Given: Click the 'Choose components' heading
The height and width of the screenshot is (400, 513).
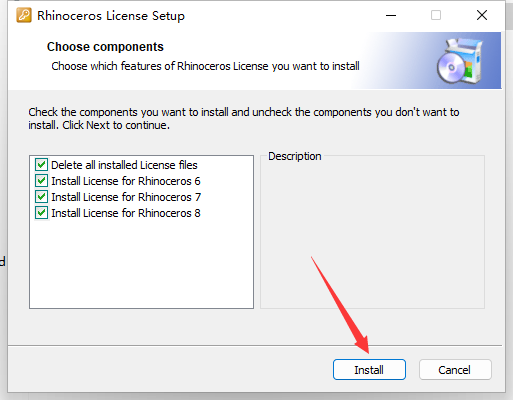Looking at the screenshot, I should [x=105, y=47].
